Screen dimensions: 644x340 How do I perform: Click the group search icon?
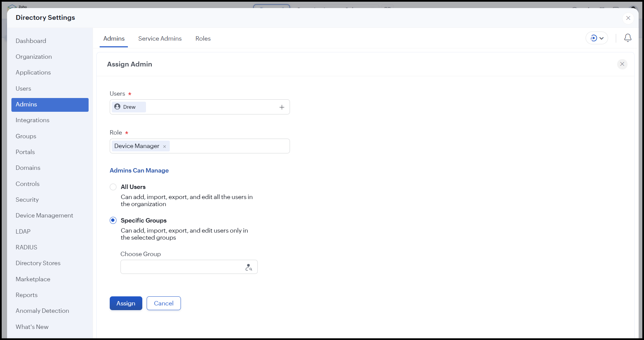tap(249, 267)
